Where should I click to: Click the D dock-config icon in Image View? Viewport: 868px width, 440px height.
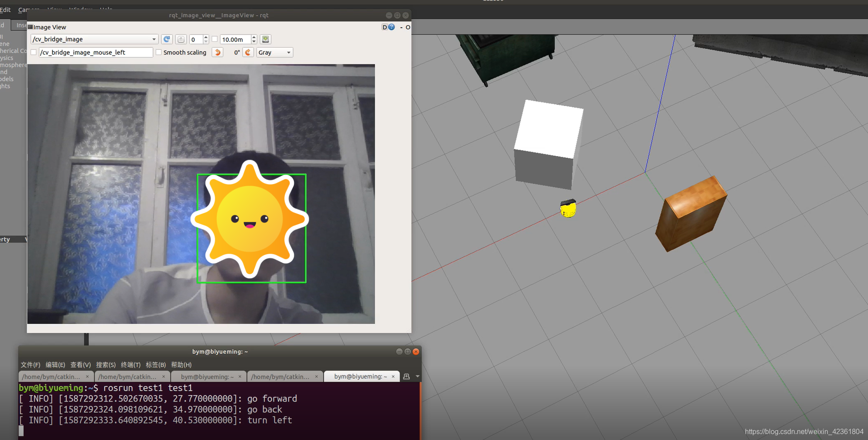point(385,27)
